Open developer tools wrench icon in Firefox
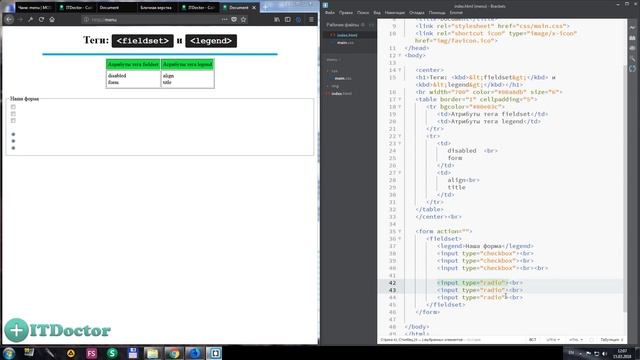 tap(31, 19)
